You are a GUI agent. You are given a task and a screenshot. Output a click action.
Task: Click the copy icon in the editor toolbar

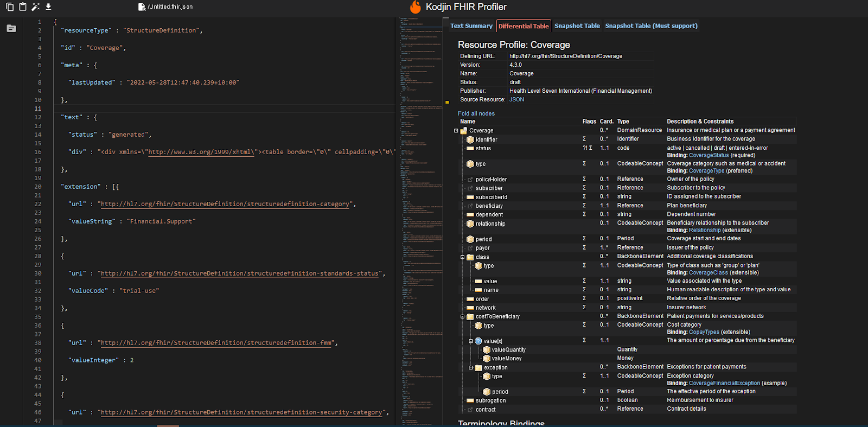point(9,7)
